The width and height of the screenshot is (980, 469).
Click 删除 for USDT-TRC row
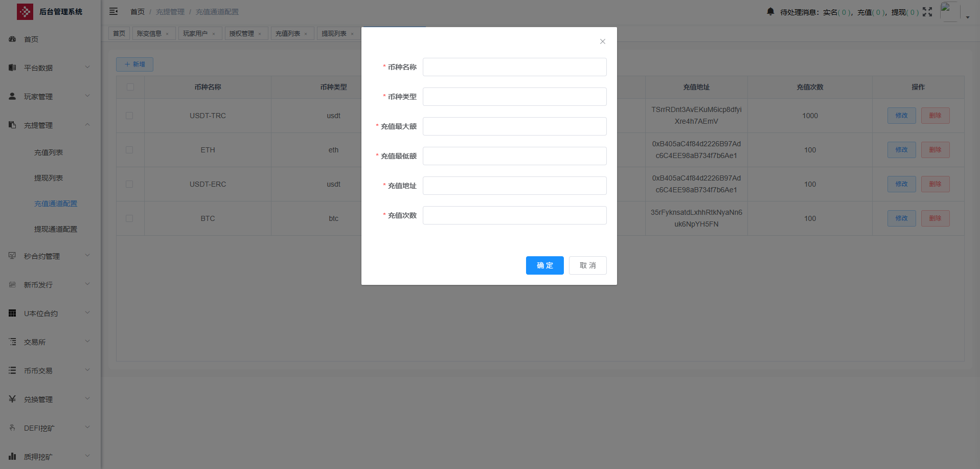click(x=936, y=116)
